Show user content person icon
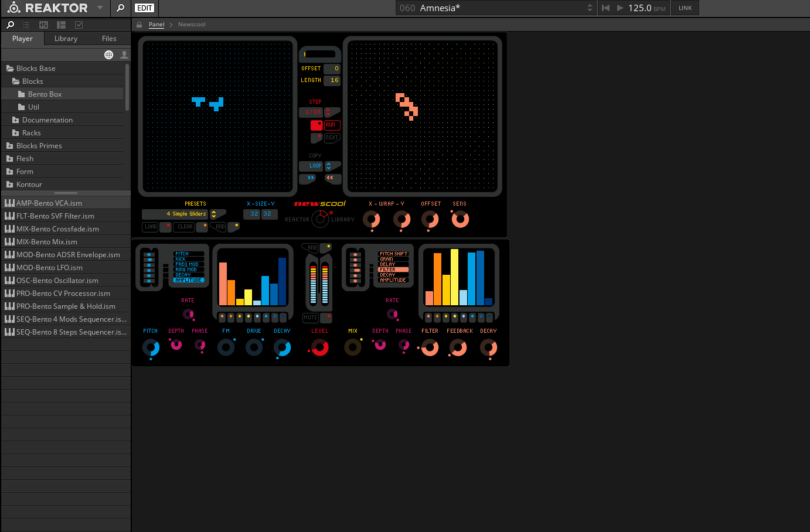The width and height of the screenshot is (810, 532). (x=124, y=54)
